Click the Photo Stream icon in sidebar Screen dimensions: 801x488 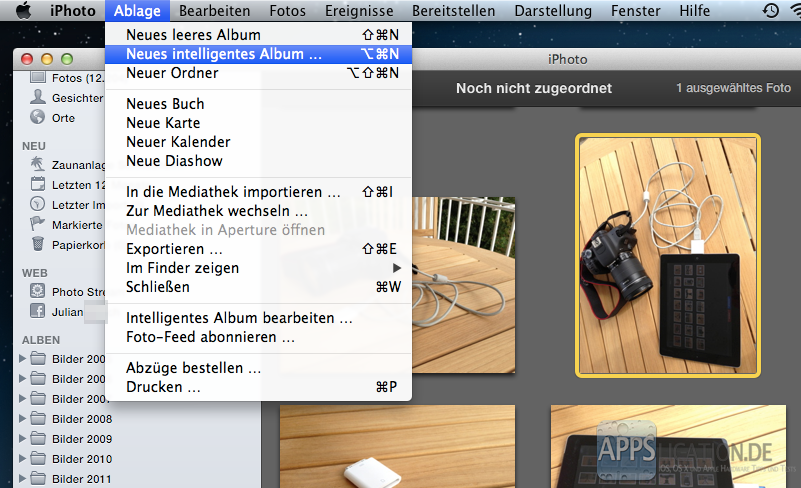tap(37, 291)
